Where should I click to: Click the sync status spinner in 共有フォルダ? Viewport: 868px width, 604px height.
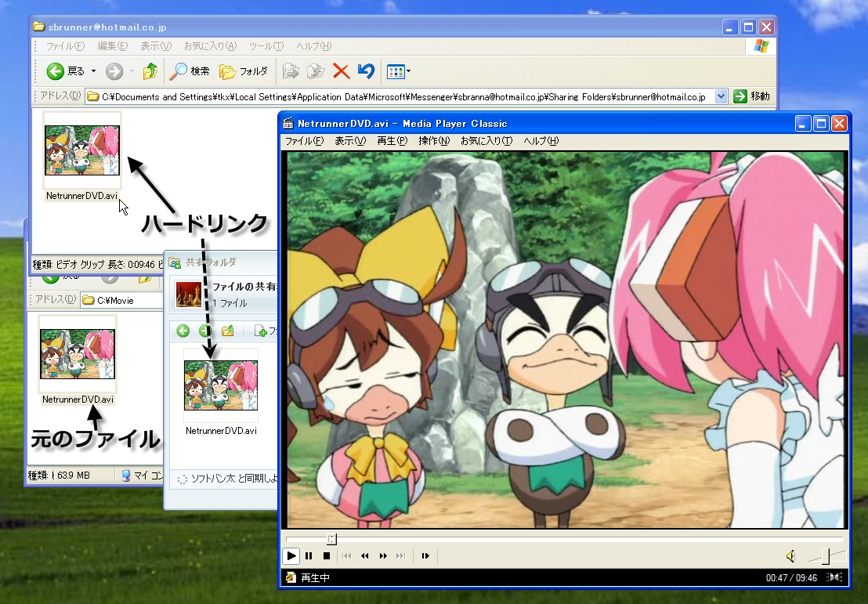click(x=182, y=479)
